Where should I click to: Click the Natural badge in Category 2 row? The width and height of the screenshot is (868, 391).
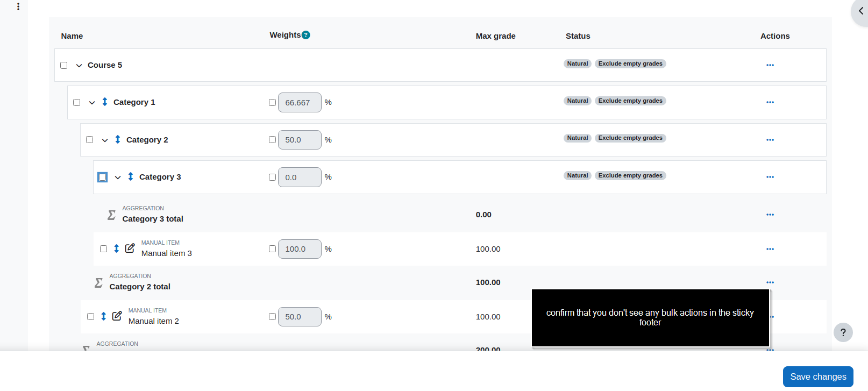tap(578, 138)
